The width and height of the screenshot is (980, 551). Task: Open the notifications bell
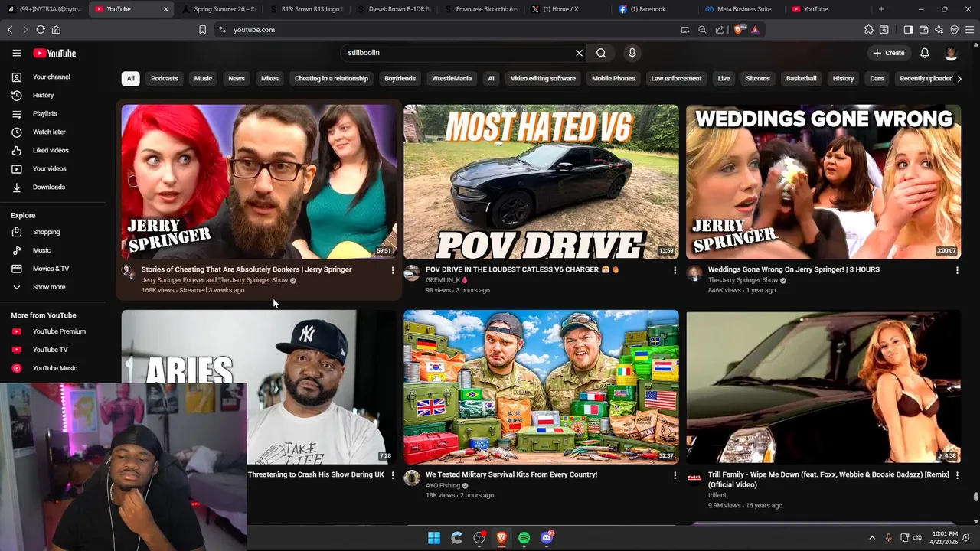(924, 53)
